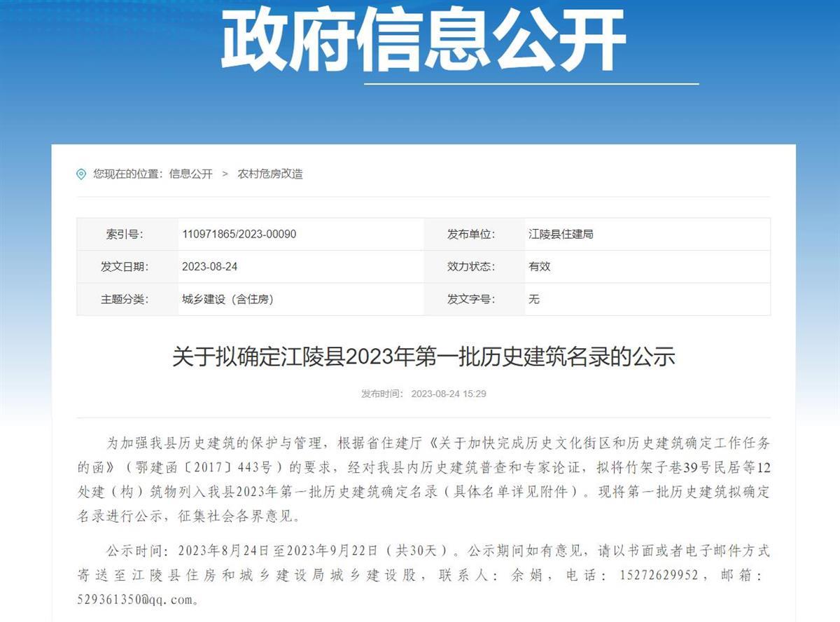Click the 发布单位 label cell
Viewport: 840px width, 622px height.
[x=471, y=234]
